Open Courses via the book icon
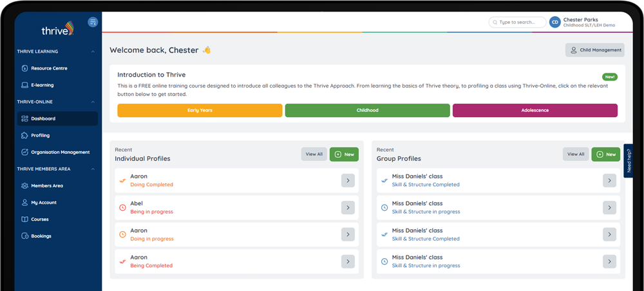 coord(24,219)
